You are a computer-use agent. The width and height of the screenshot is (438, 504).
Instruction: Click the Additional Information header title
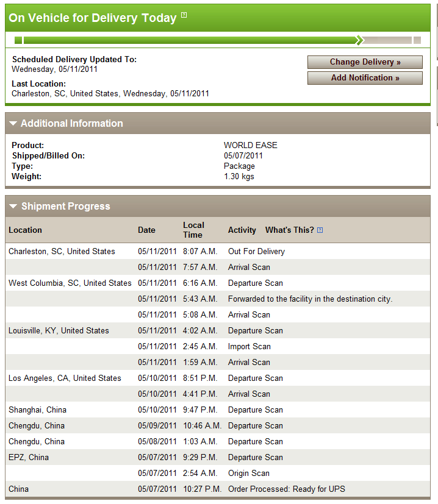point(72,124)
